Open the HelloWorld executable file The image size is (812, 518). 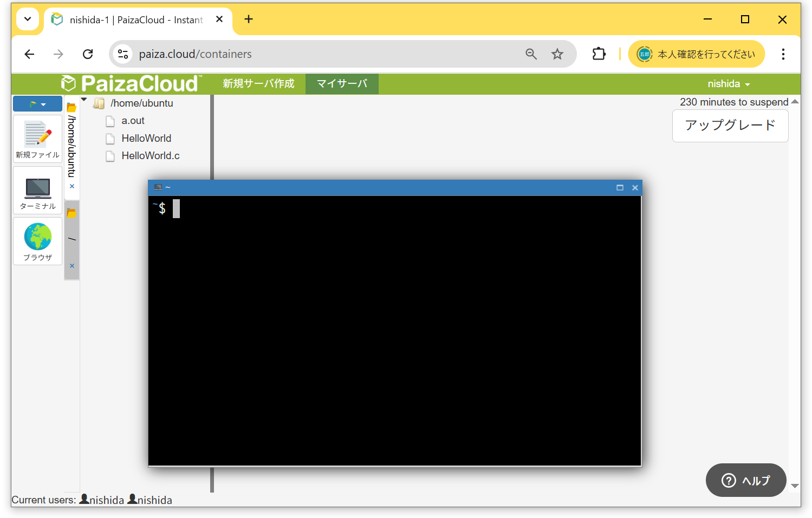click(146, 139)
